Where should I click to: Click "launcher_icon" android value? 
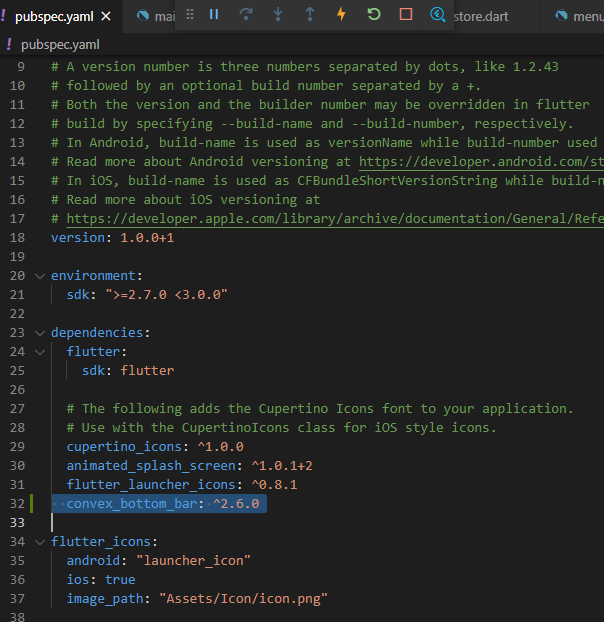pos(194,561)
